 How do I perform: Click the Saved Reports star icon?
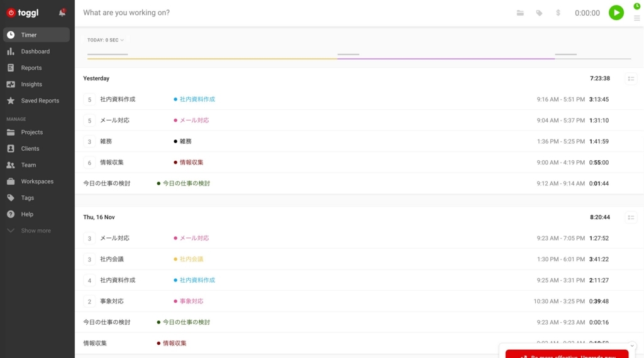pos(11,100)
